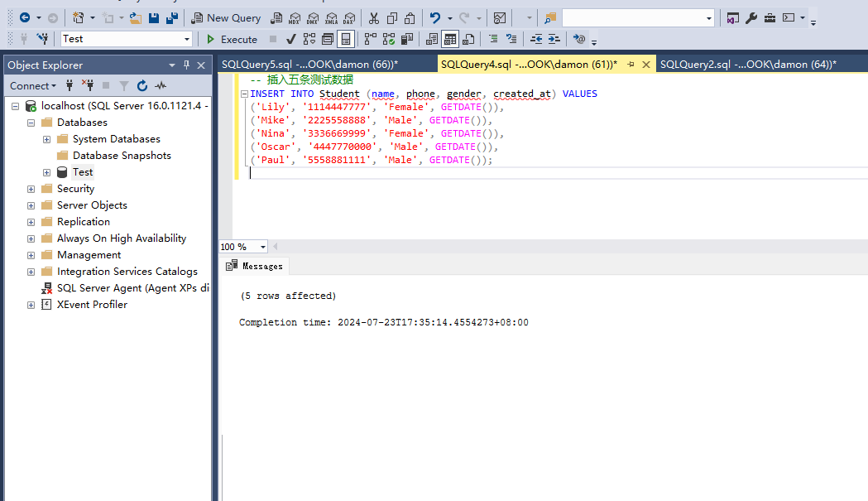Click the Activity Monitor icon in Object Explorer

[x=161, y=85]
